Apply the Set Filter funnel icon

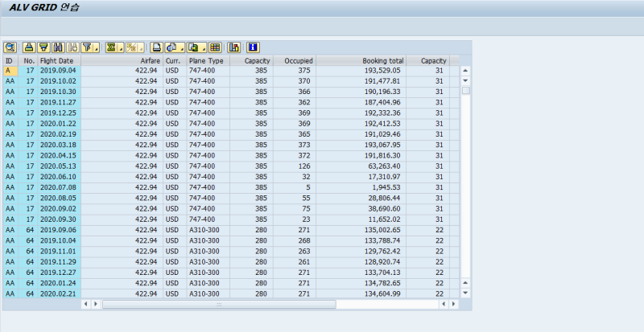tap(88, 47)
